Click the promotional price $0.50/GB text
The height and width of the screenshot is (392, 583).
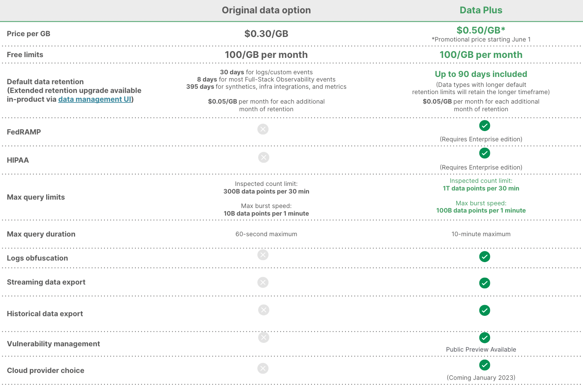click(481, 30)
